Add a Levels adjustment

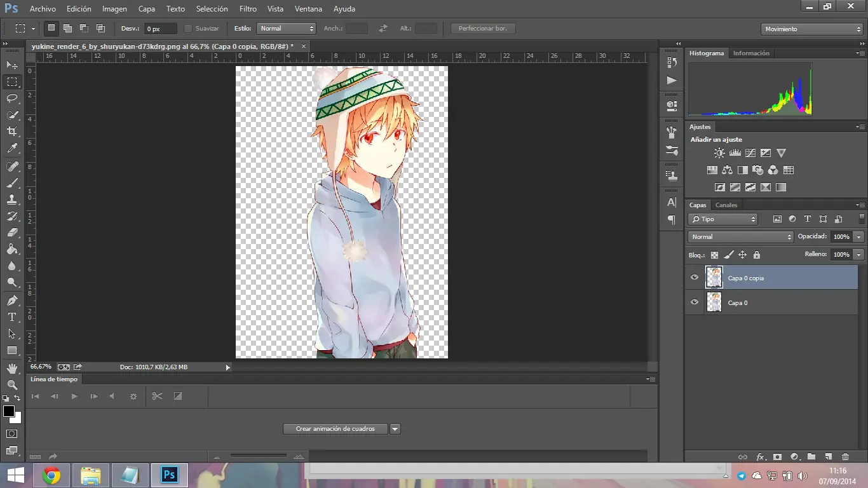tap(735, 153)
